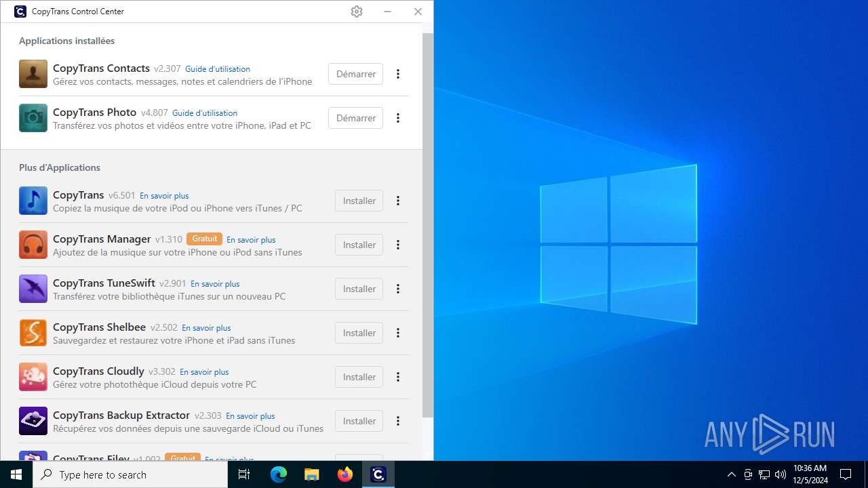Open three-dot menu for CopyTrans Cloudly
This screenshot has width=868, height=488.
click(x=398, y=377)
